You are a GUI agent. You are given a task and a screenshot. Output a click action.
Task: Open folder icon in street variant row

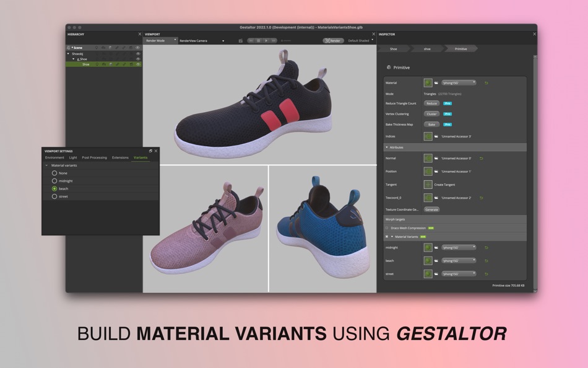pos(436,274)
